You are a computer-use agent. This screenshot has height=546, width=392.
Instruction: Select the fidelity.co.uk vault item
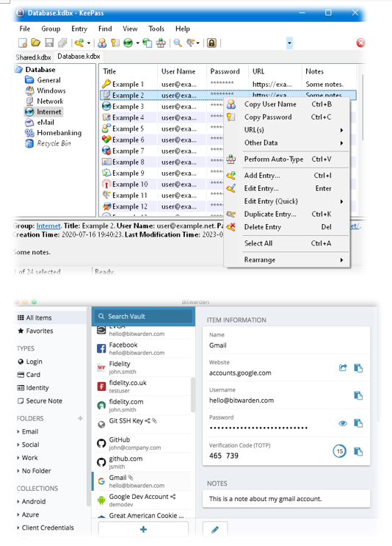point(143,387)
